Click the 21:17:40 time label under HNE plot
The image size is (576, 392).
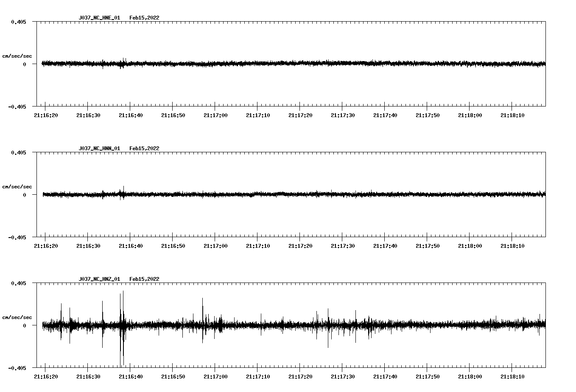(385, 115)
